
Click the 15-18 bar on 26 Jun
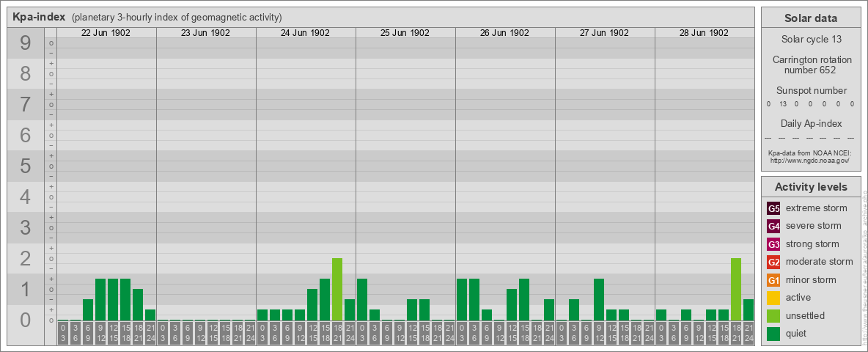523,300
